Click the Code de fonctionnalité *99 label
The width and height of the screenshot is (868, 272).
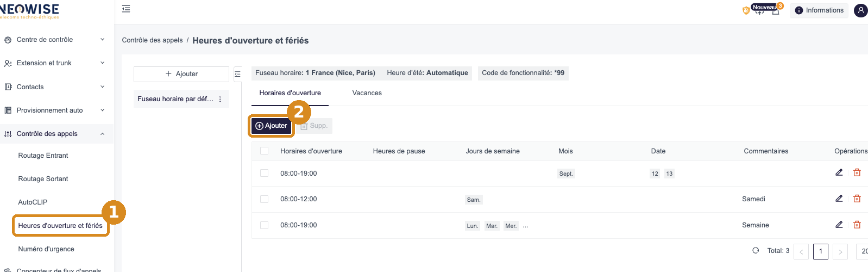pyautogui.click(x=523, y=73)
